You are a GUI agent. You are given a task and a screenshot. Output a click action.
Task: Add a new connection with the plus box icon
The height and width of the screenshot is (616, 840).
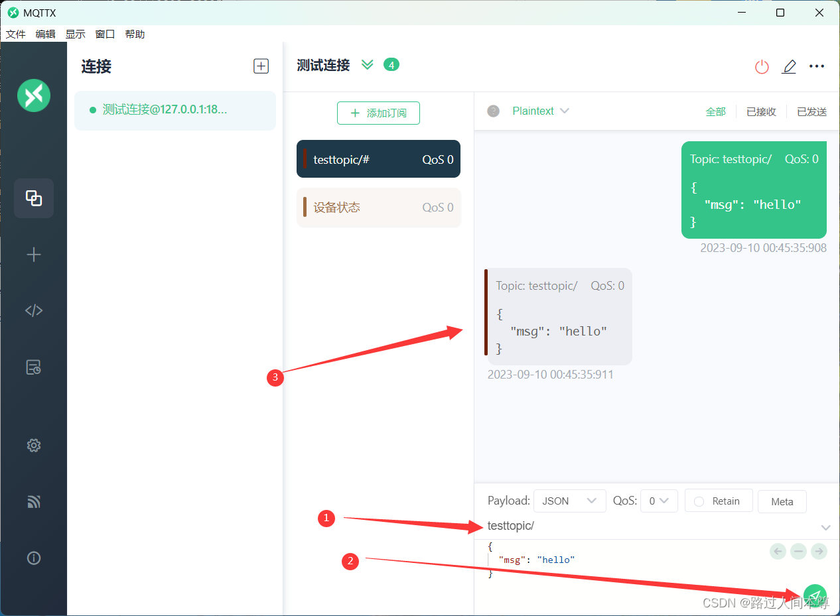coord(261,66)
